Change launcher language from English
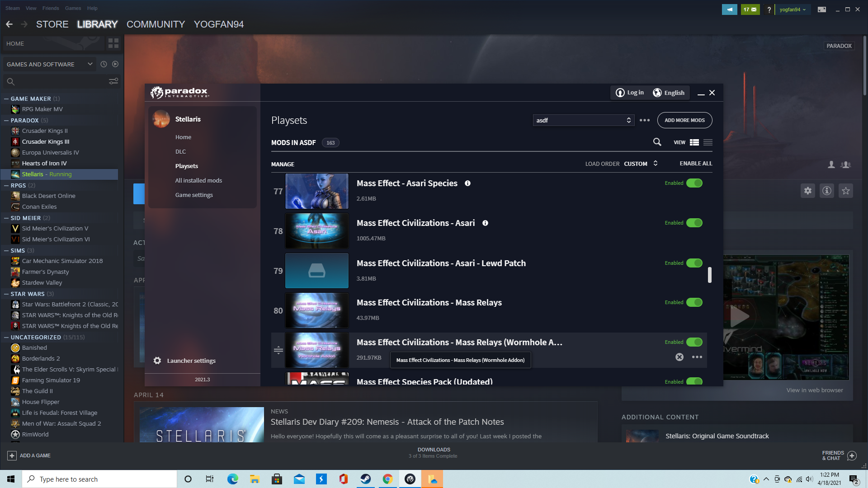 point(669,93)
